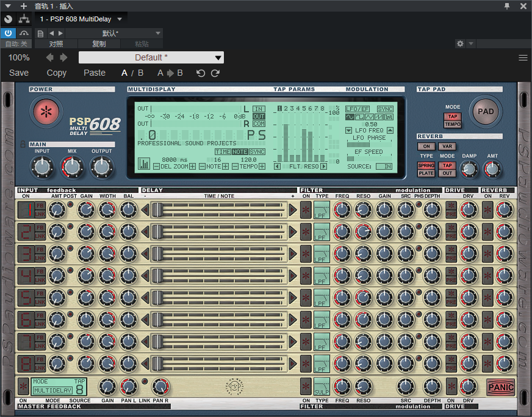Select the square LFO waveform shape
The width and height of the screenshot is (532, 417).
359,117
